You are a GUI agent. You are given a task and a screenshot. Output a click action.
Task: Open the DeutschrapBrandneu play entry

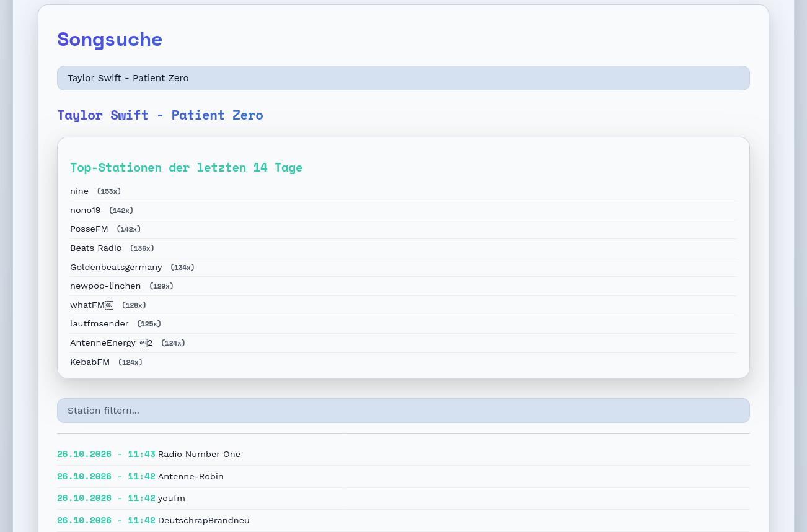click(x=403, y=520)
